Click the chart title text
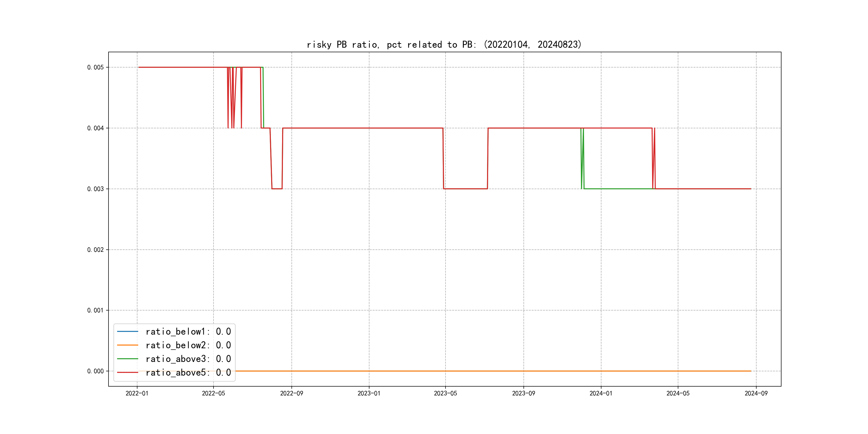Viewport: 868px width, 434px height. pyautogui.click(x=444, y=44)
